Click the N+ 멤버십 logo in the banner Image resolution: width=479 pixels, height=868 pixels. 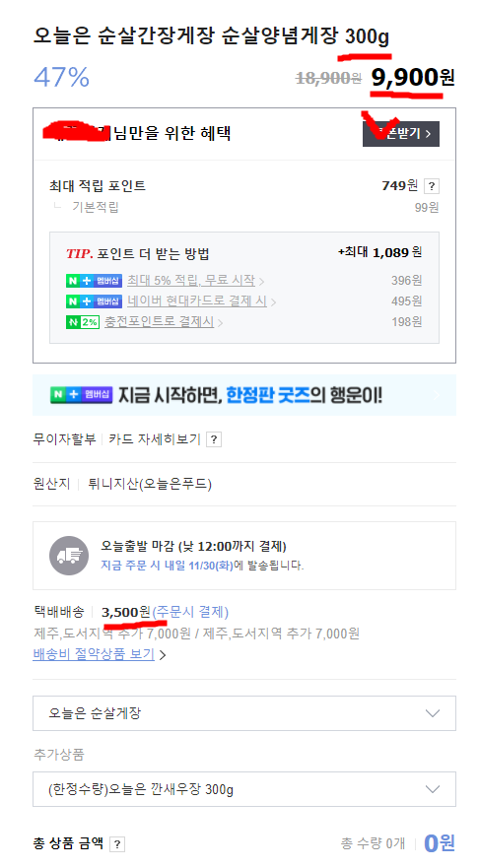click(82, 395)
